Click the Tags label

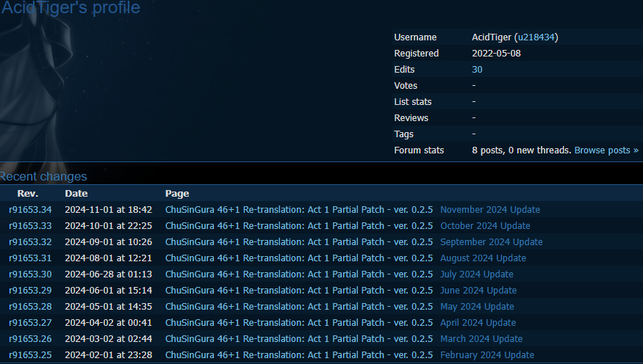(403, 134)
